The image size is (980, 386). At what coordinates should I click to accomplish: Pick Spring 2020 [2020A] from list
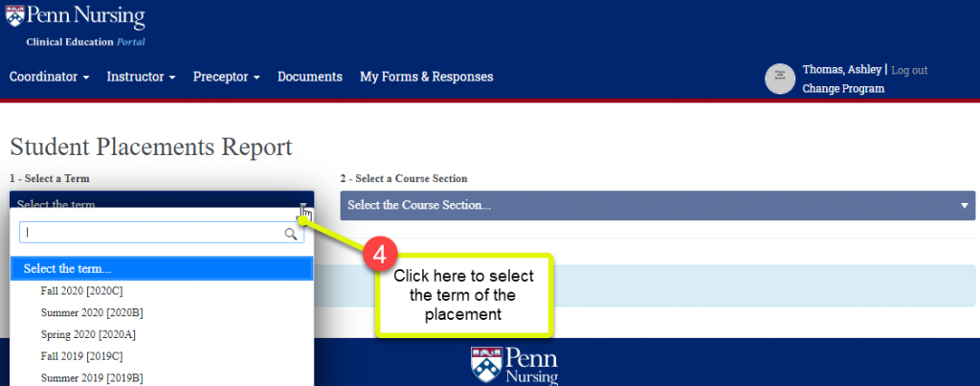(90, 334)
